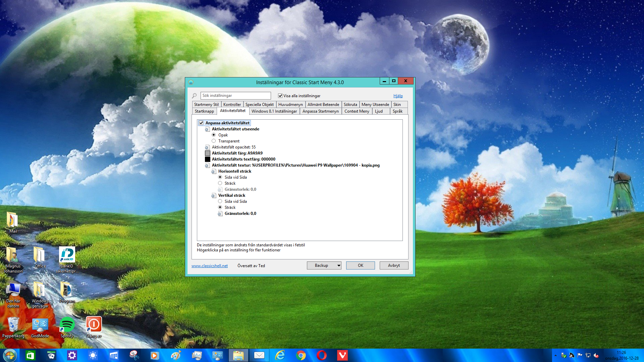Toggle Visa alla inställningar checkbox
Image resolution: width=644 pixels, height=362 pixels.
(x=280, y=96)
